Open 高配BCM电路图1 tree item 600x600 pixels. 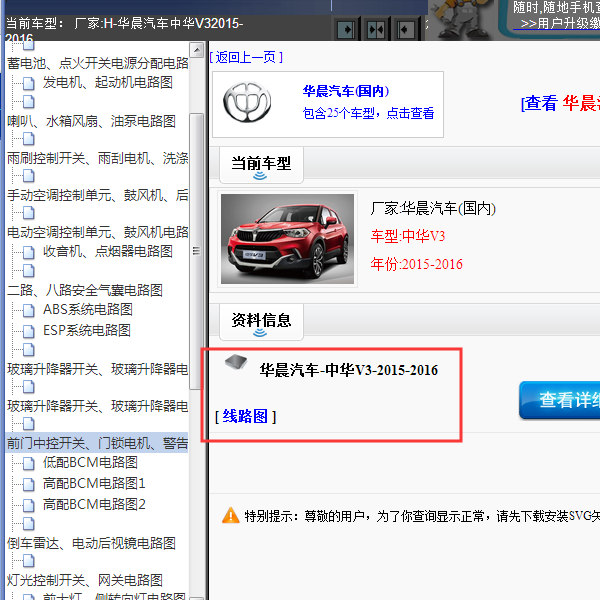94,483
